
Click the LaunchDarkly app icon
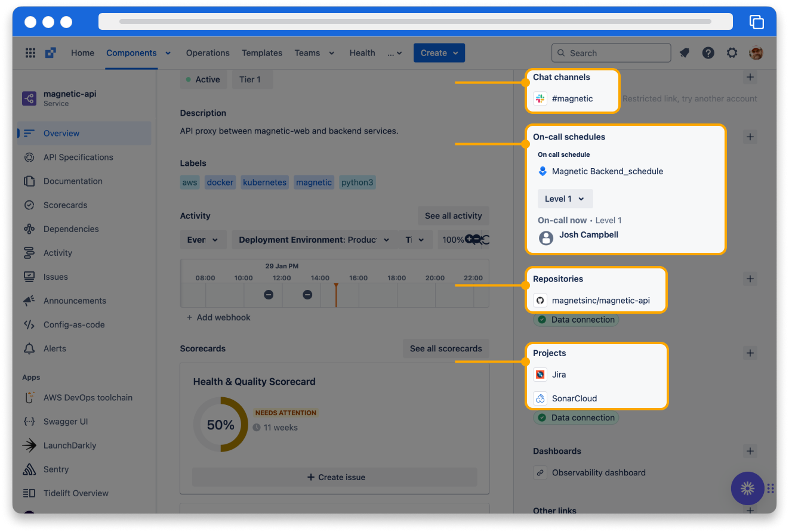(29, 446)
